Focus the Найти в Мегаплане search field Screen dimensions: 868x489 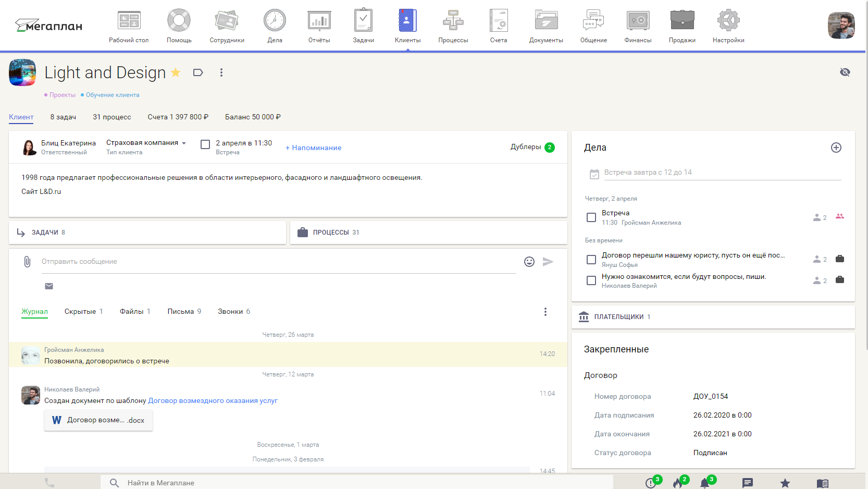[357, 483]
